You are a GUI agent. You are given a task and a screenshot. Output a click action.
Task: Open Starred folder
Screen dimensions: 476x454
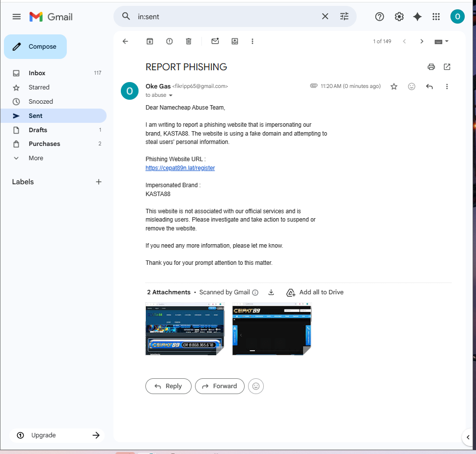54,87
